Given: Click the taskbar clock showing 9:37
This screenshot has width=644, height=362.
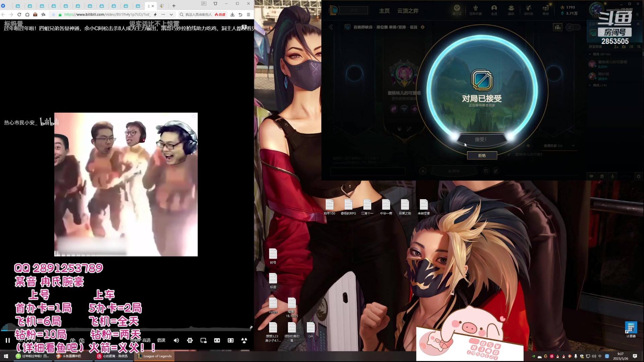Looking at the screenshot, I should pyautogui.click(x=621, y=356).
